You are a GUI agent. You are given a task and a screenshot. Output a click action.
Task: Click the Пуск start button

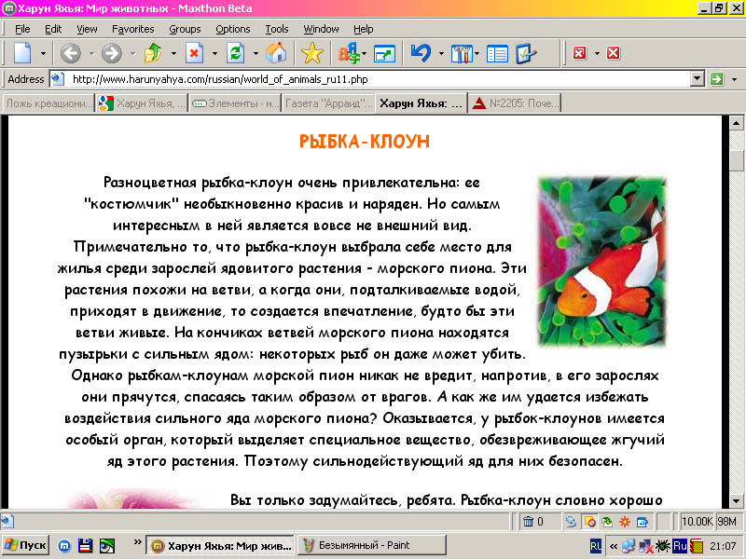click(x=26, y=545)
